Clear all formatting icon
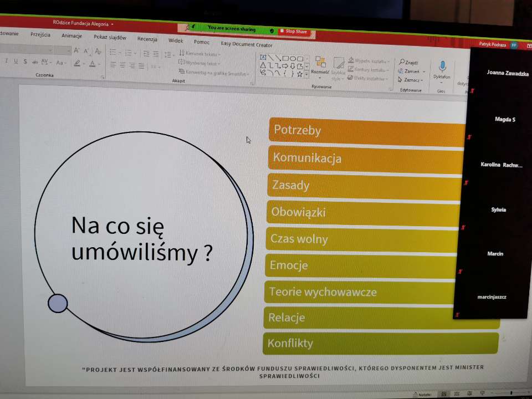The width and height of the screenshot is (532, 399). pyautogui.click(x=98, y=52)
